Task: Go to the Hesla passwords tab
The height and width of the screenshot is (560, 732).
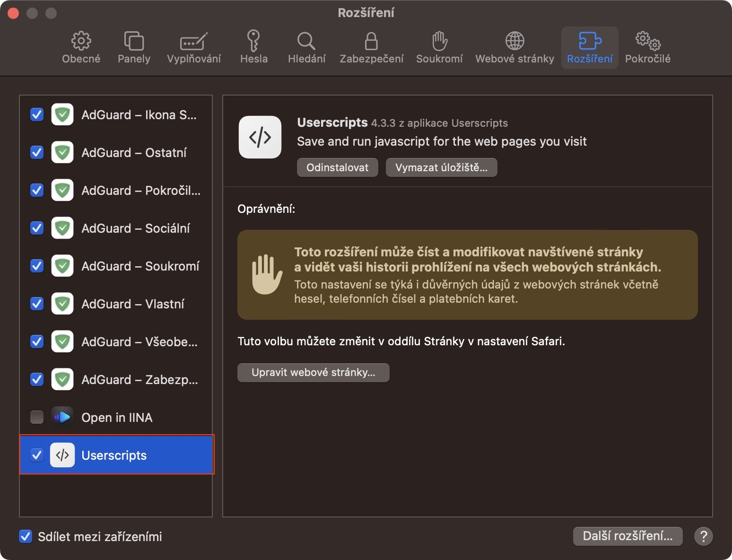Action: click(254, 47)
